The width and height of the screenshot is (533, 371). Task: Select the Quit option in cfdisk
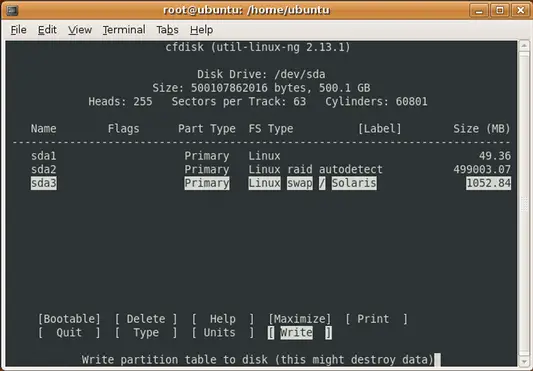[69, 333]
